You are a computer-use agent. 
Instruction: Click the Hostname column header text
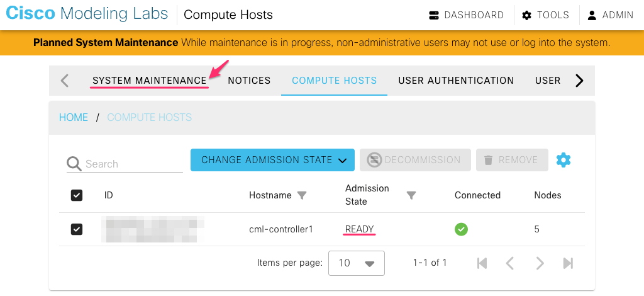pyautogui.click(x=270, y=195)
